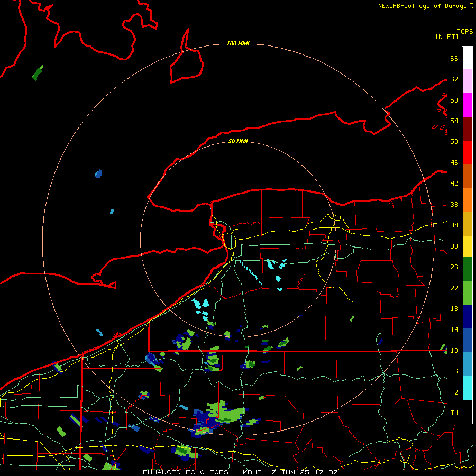Select the magenta legend color block

[467, 105]
